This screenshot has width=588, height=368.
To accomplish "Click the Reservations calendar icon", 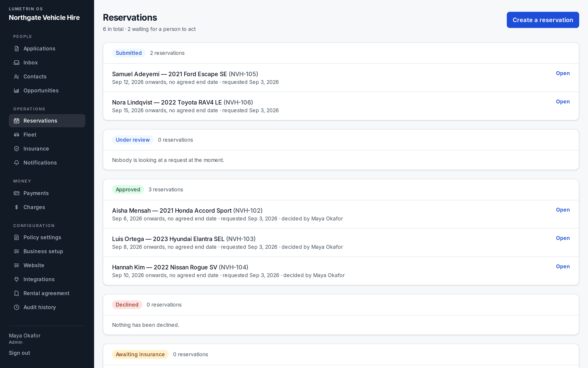I will [17, 121].
